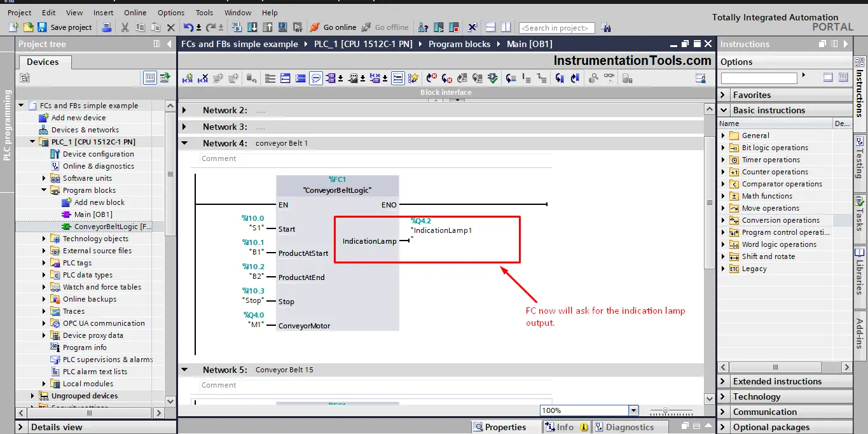Click the Block interface bar
The image size is (868, 434).
point(446,92)
